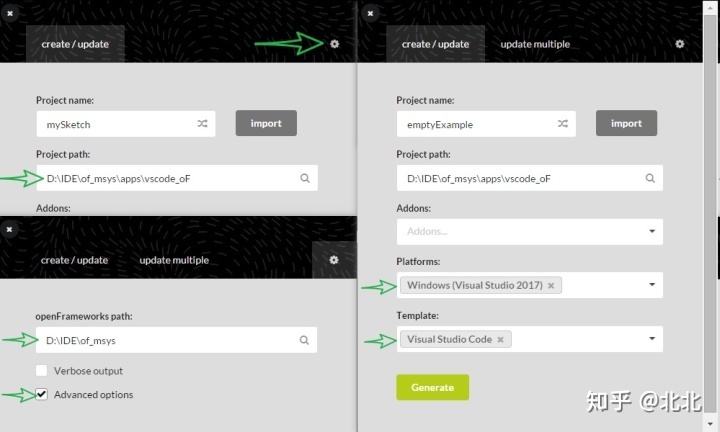The image size is (720, 432).
Task: Edit project path field in mySketch panel
Action: tap(177, 178)
